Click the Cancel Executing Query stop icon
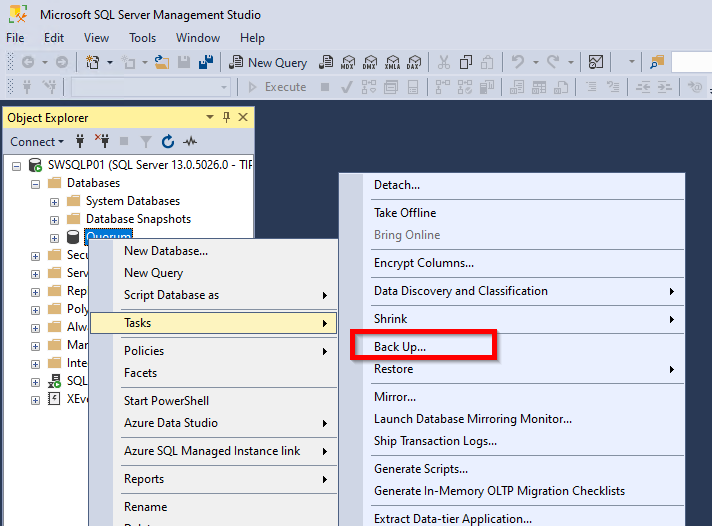This screenshot has height=526, width=712. 325,87
